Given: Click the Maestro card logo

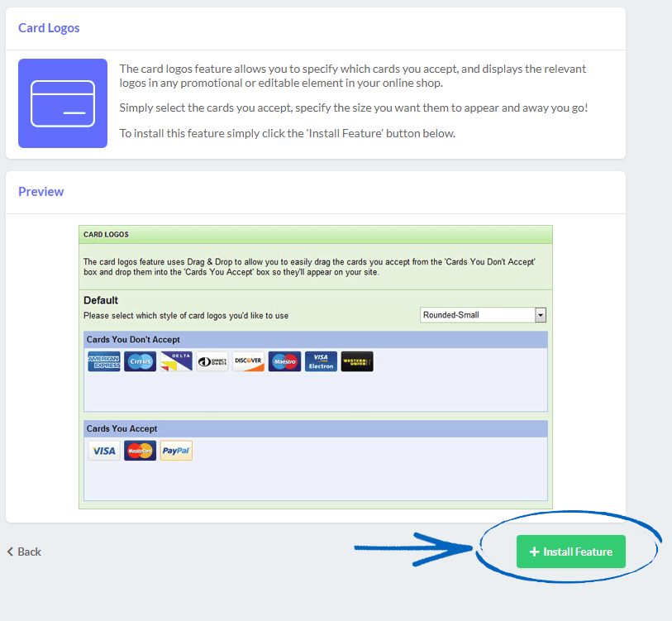Looking at the screenshot, I should click(x=284, y=361).
